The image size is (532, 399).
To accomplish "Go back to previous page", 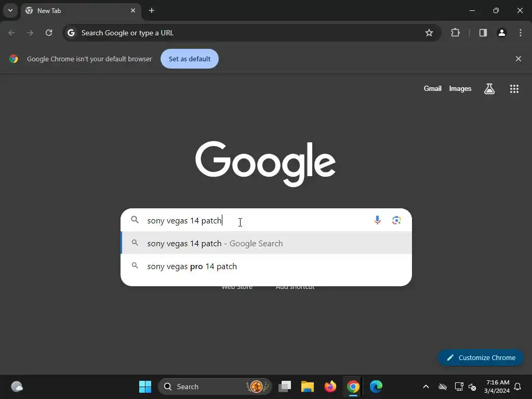I will (11, 33).
